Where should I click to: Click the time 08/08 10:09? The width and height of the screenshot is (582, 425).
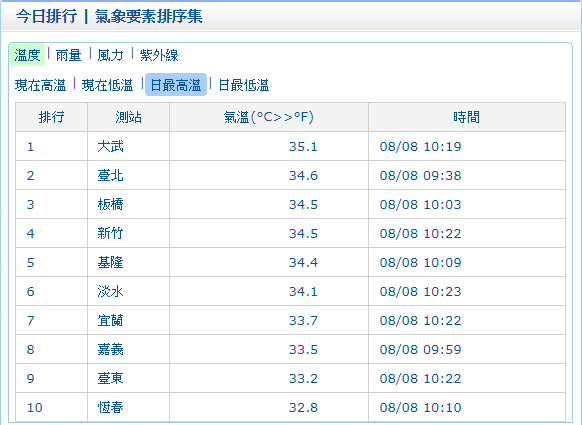(420, 263)
